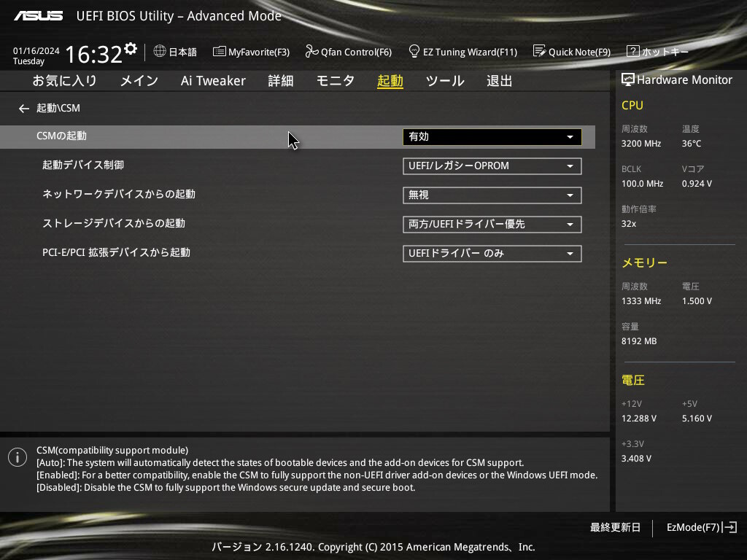
Task: Click the +3.3V value 3.408 V
Action: (636, 458)
